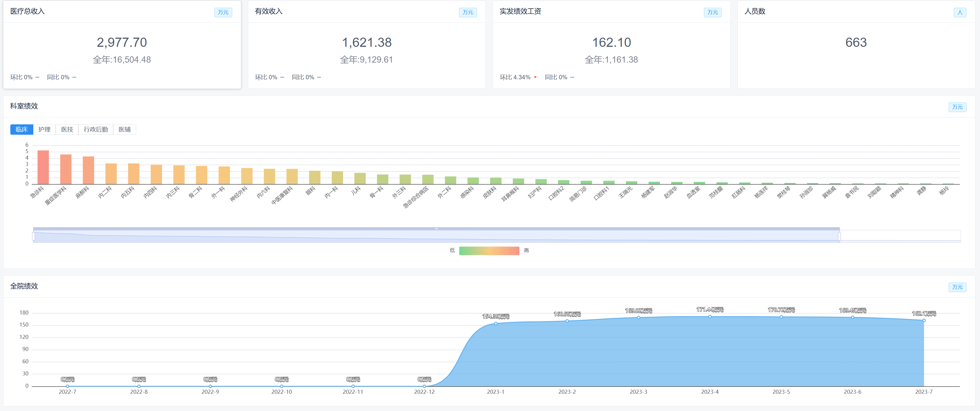The width and height of the screenshot is (980, 411).
Task: Click the 万元 tag on 医疗总收入 card
Action: click(223, 13)
